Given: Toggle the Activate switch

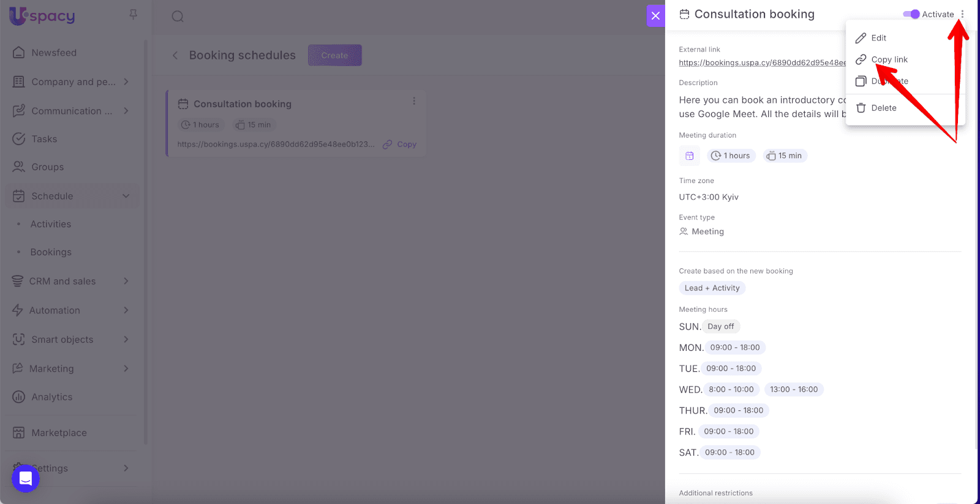Looking at the screenshot, I should (x=911, y=14).
